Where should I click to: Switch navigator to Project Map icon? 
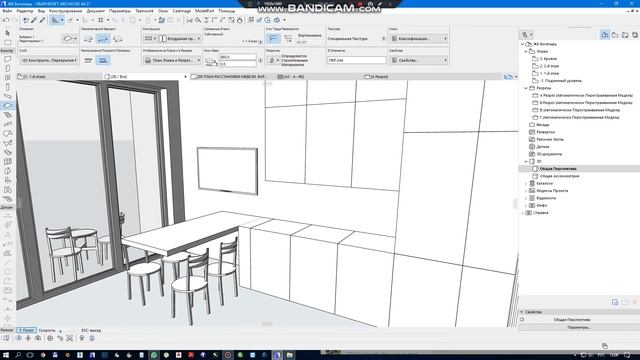[605, 35]
